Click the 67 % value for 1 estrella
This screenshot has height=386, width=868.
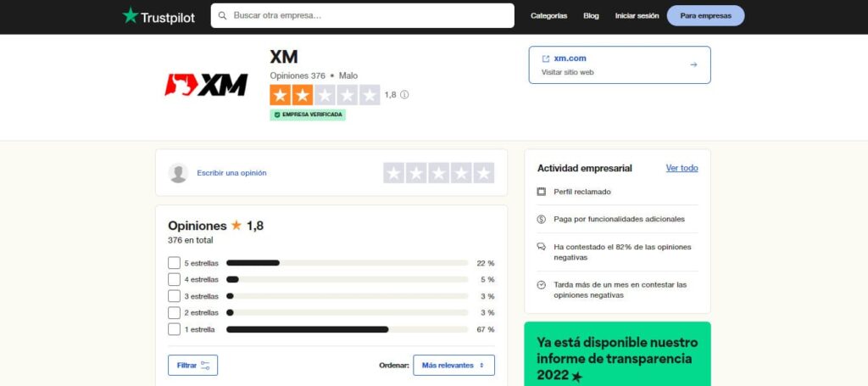click(485, 329)
